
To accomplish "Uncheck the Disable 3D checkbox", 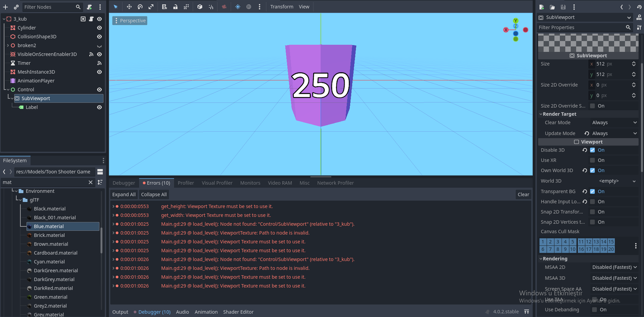I will 592,150.
